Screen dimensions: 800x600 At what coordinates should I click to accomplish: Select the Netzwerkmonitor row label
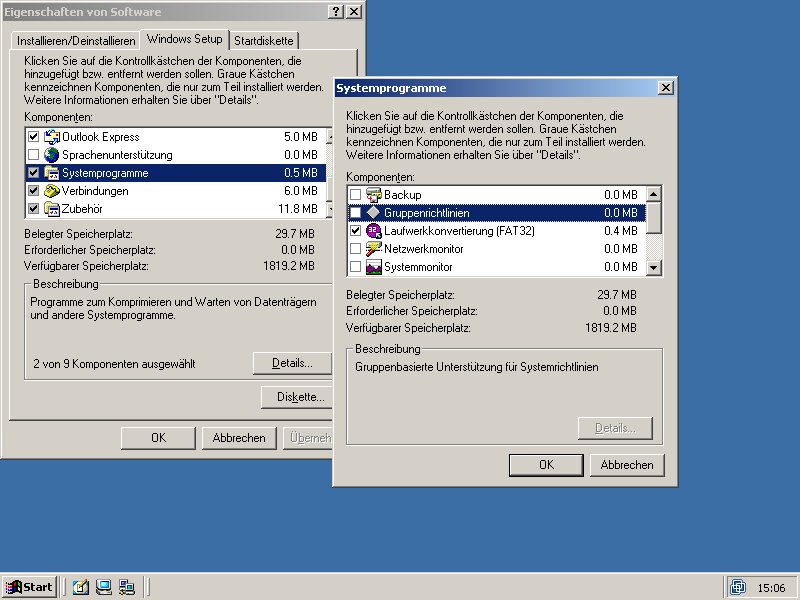(x=423, y=249)
